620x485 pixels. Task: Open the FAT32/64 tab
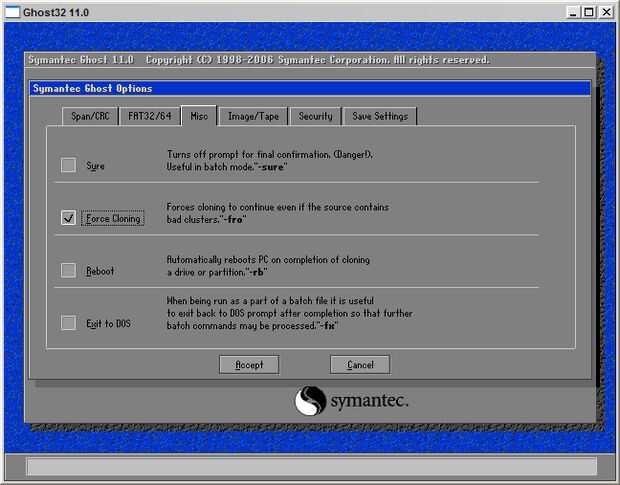(x=149, y=116)
